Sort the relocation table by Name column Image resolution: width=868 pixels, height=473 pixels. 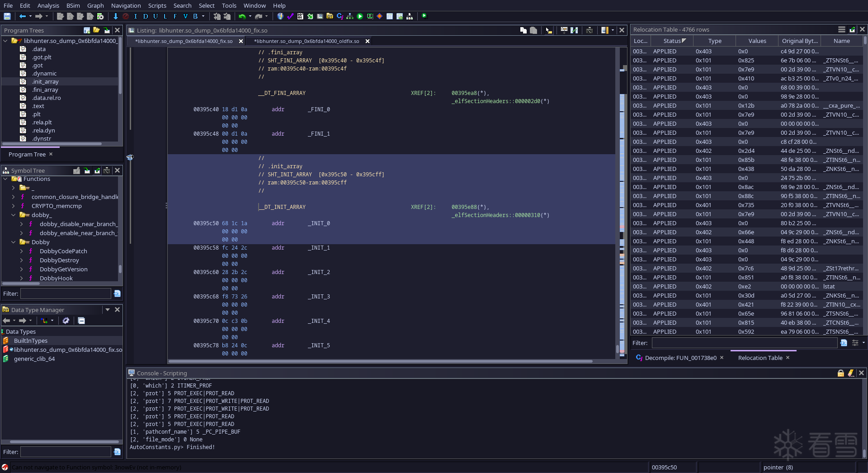(x=841, y=41)
